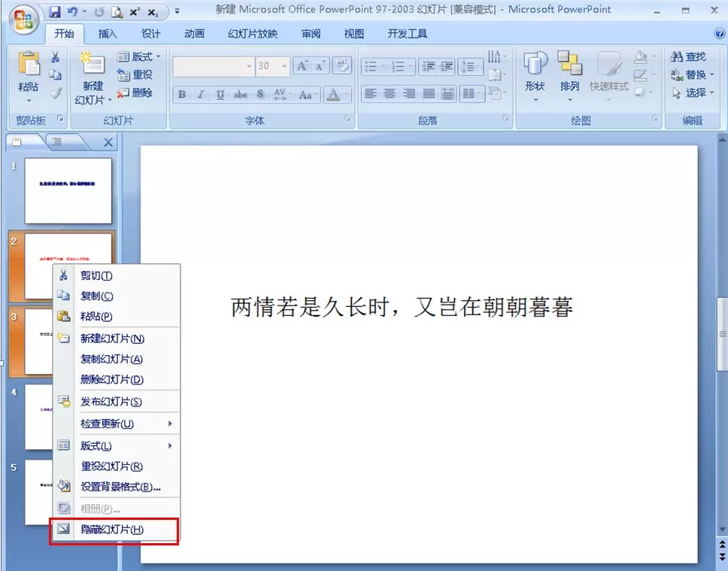Cut selection using ribbon scissors icon

tap(55, 57)
